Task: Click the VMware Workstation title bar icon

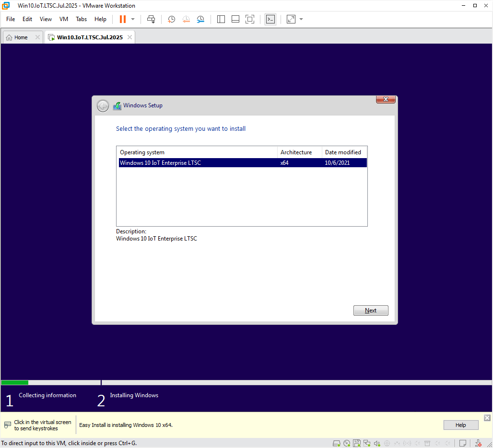Action: tap(6, 6)
